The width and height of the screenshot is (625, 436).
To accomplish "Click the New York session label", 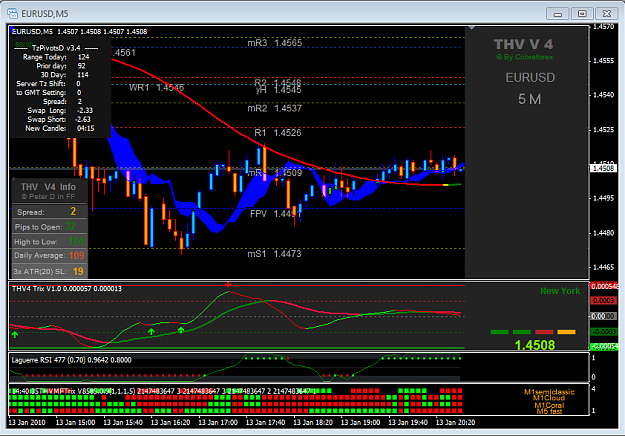I will (560, 291).
